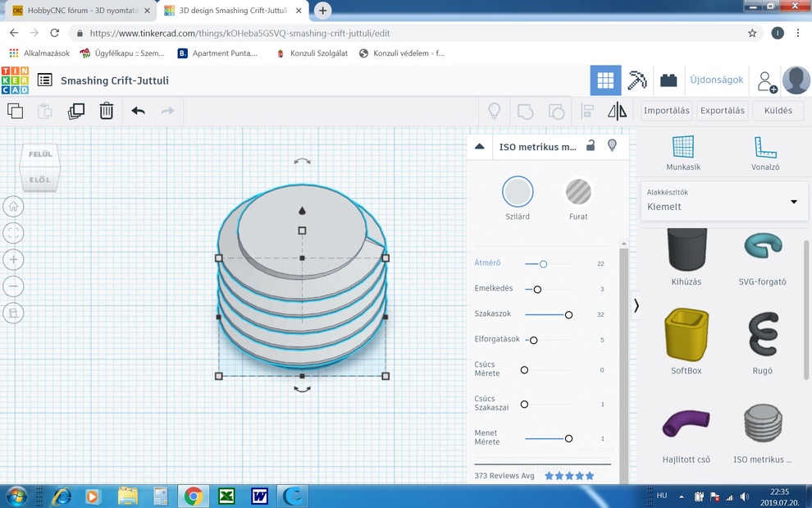Set the shape to Furat hole
This screenshot has width=812, height=508.
coord(578,192)
